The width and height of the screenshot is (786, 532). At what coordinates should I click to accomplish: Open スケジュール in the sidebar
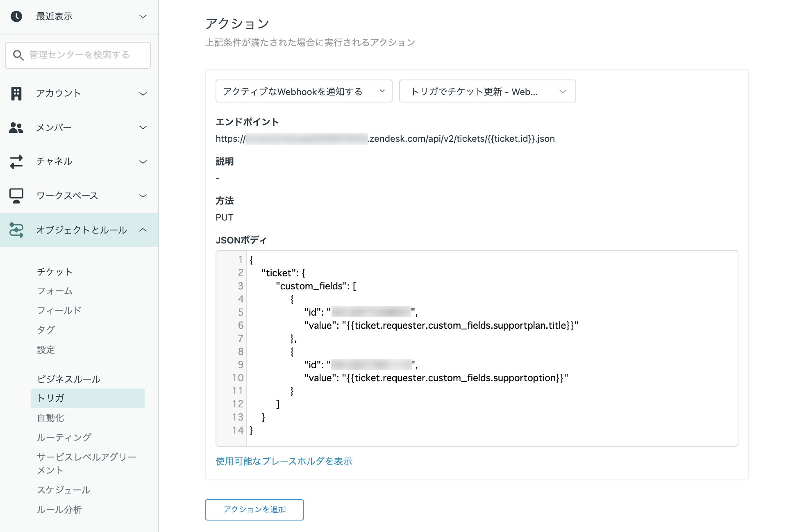pyautogui.click(x=64, y=490)
